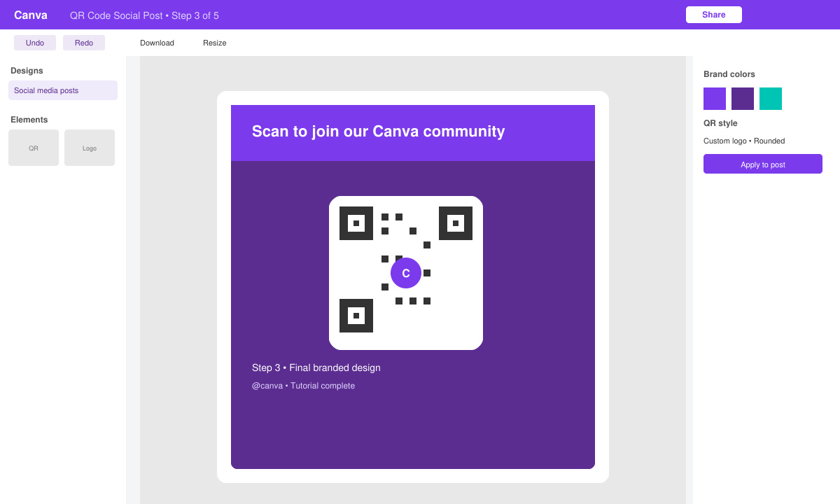Click the 'Custom logo • Rounded' style text

[744, 141]
